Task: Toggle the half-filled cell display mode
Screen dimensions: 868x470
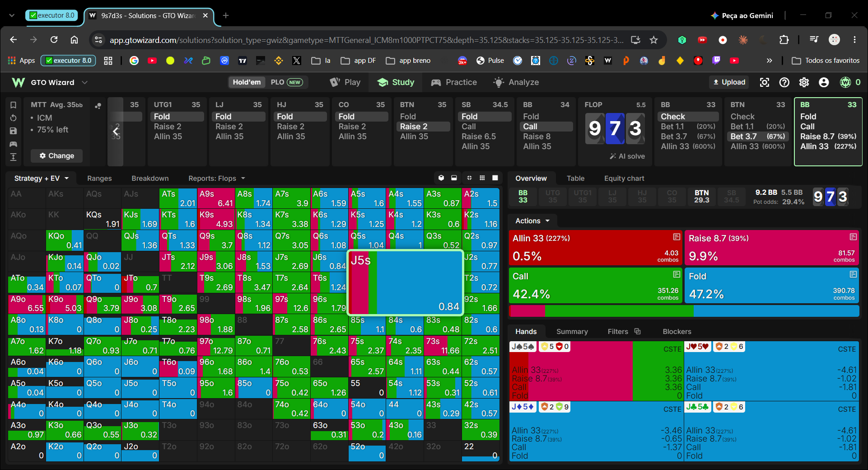Action: tap(454, 178)
